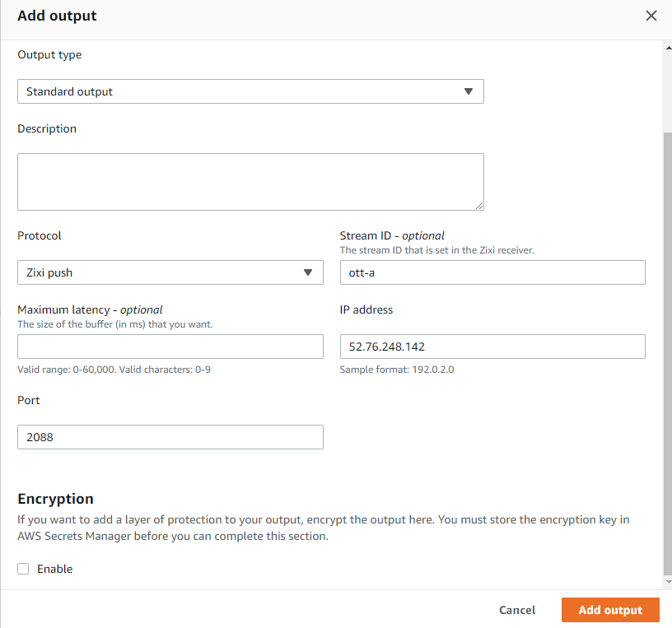Open the Output type dropdown

coord(250,91)
